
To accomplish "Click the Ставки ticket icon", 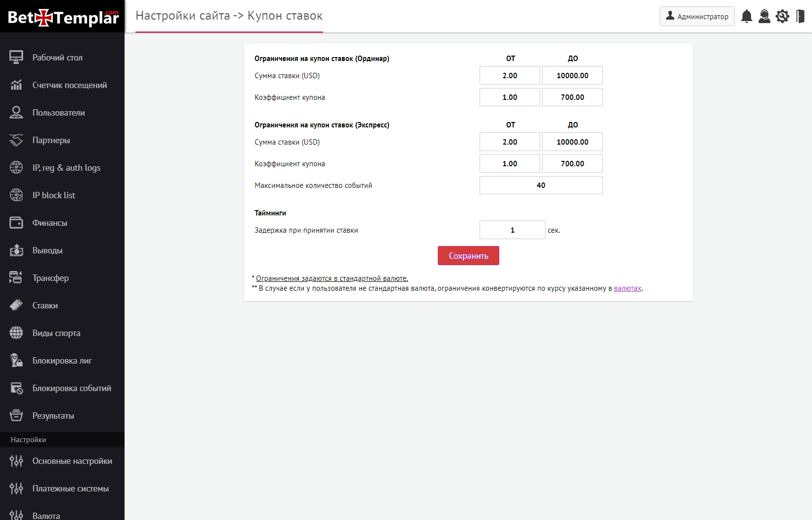I will [16, 306].
